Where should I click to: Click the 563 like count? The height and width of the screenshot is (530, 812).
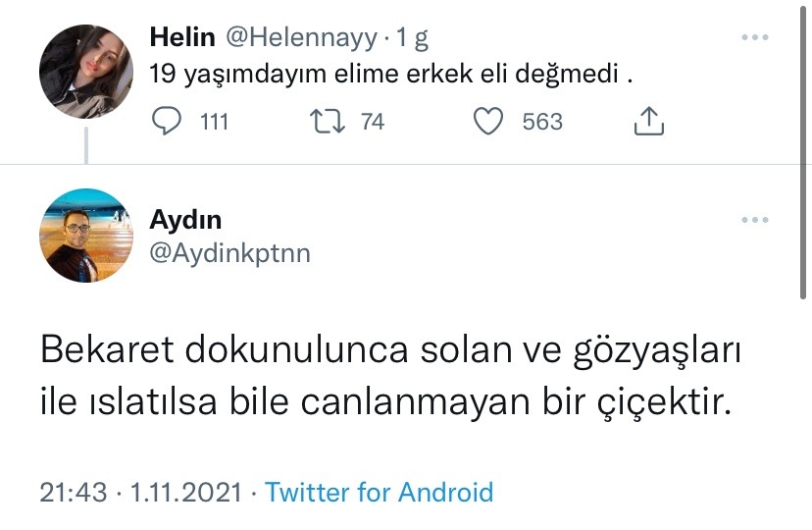click(542, 122)
